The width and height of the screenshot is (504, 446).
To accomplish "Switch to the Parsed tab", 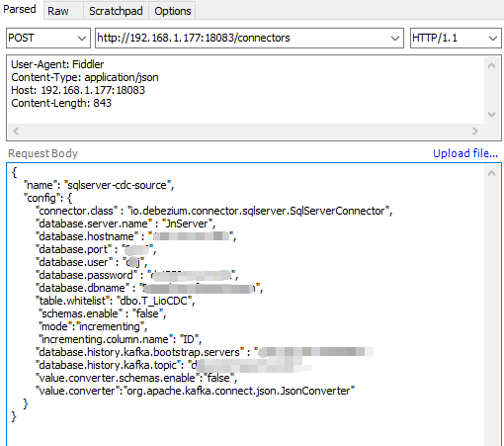I will pos(20,9).
